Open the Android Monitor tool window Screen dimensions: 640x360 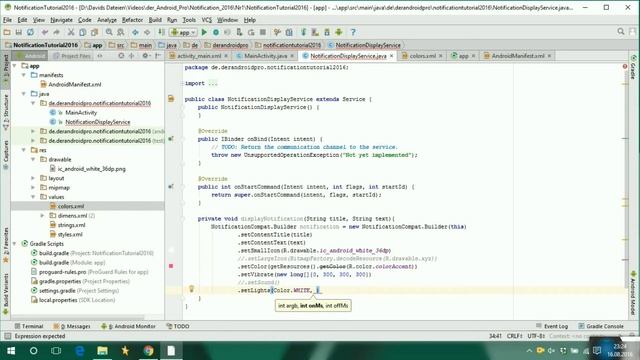click(x=129, y=326)
